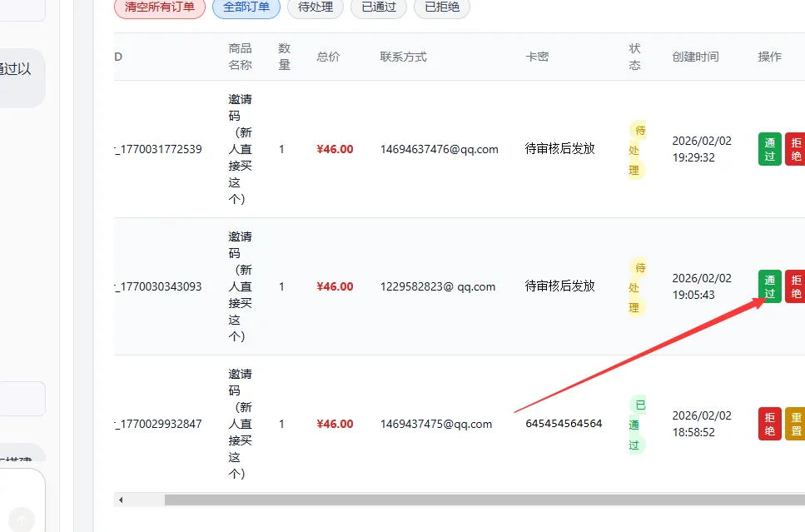This screenshot has width=805, height=532.
Task: Click the 卡密 column header
Action: (537, 57)
